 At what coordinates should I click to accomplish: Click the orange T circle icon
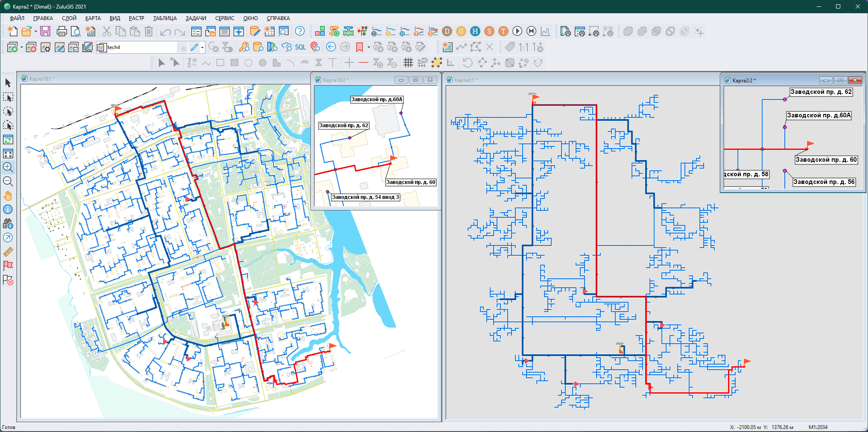[503, 31]
